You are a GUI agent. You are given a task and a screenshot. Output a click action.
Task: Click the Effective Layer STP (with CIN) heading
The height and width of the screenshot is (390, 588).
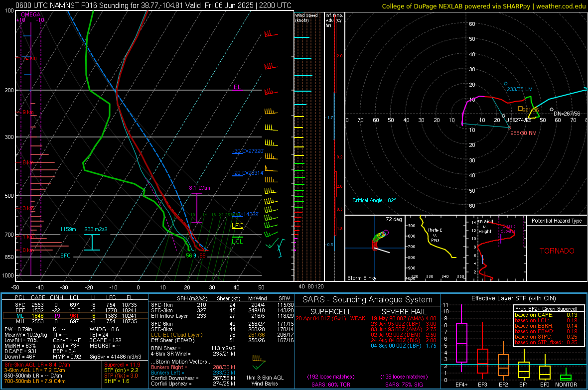coord(513,298)
